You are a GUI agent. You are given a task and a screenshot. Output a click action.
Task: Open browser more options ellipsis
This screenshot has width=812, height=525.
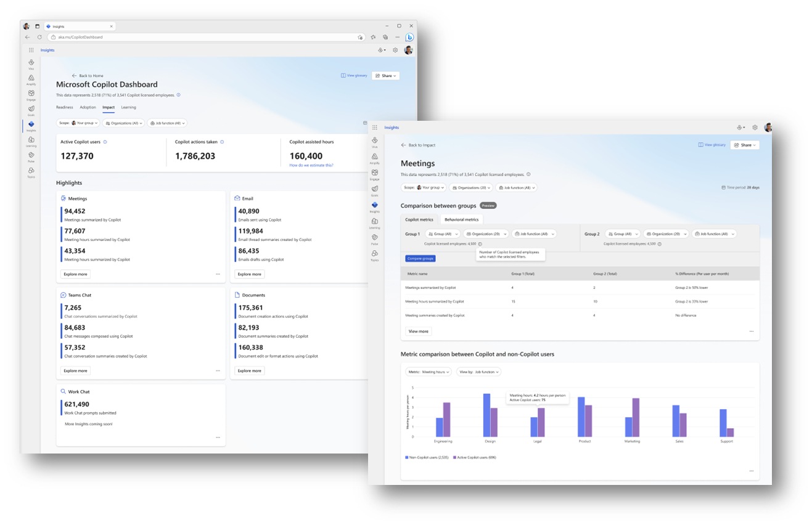point(397,37)
